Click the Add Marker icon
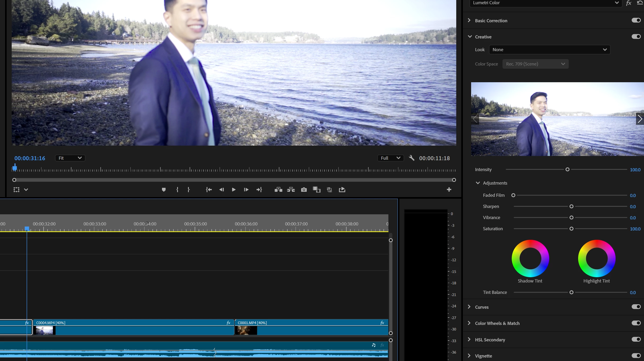Screen dimensions: 644x361 [x=164, y=190]
